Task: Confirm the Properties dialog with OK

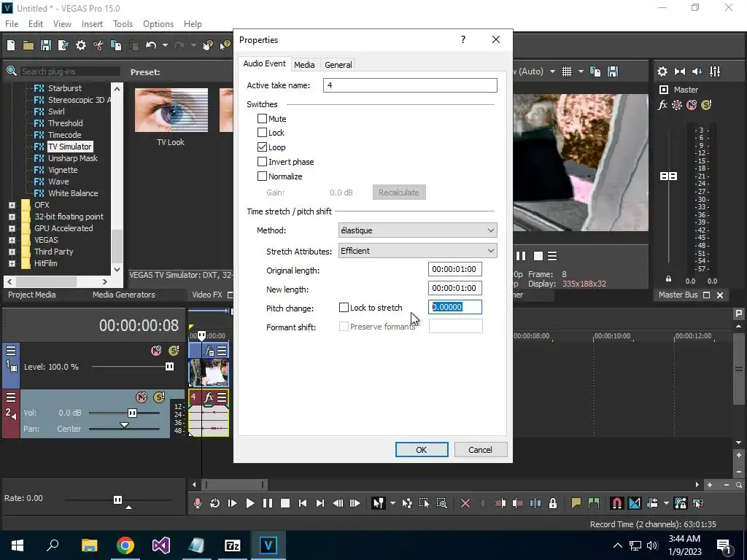Action: click(422, 449)
